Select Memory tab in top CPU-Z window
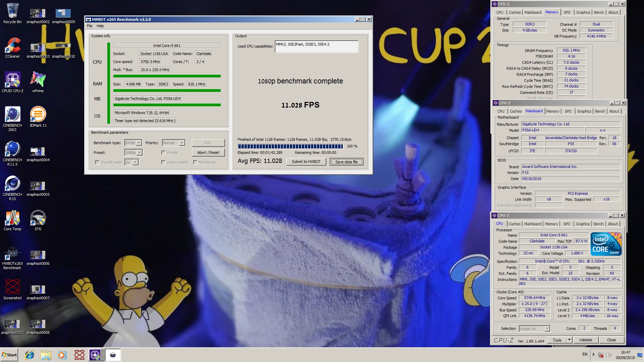The width and height of the screenshot is (644, 362). click(x=552, y=12)
